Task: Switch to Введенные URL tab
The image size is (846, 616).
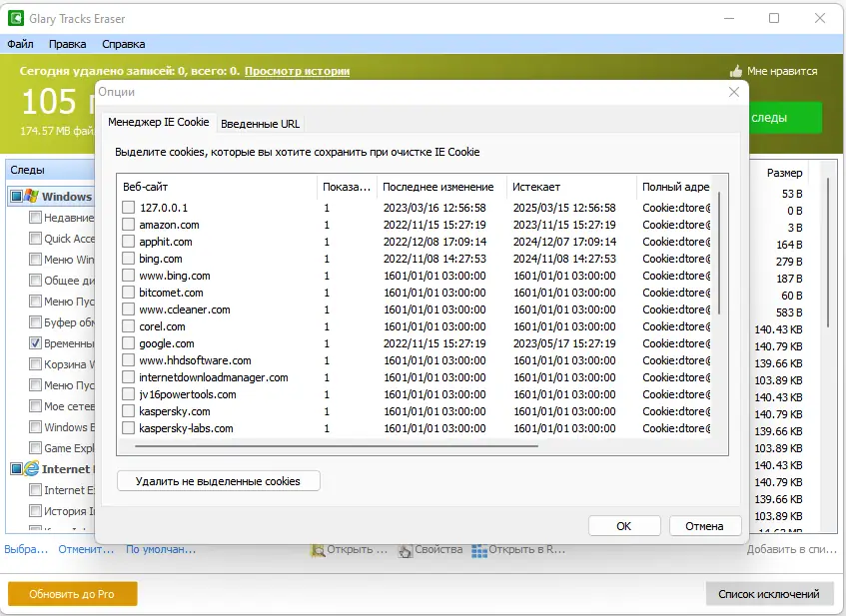Action: pyautogui.click(x=260, y=124)
